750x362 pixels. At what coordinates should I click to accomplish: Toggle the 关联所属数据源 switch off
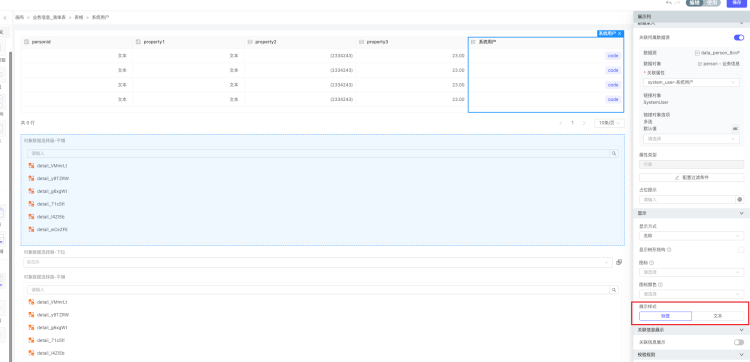pos(739,37)
